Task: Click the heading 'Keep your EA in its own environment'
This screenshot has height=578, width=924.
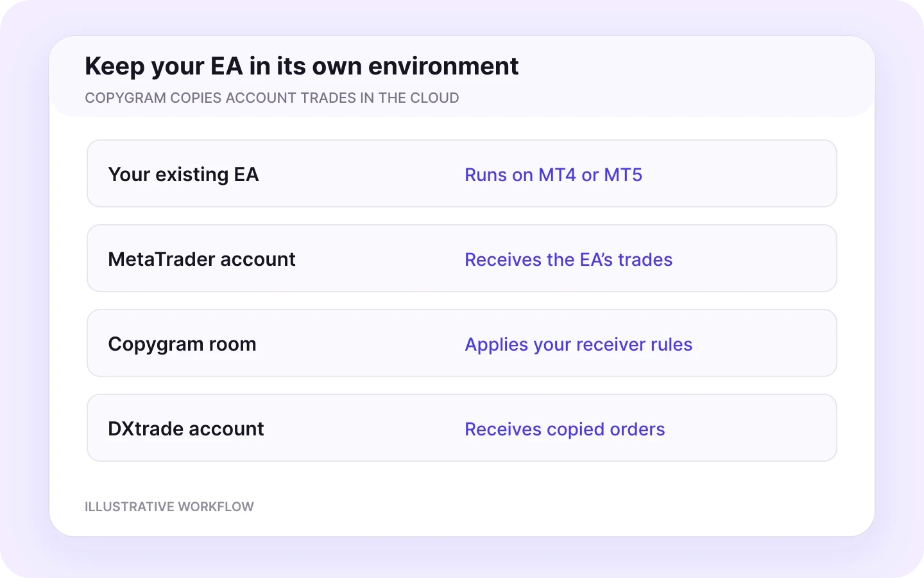Action: click(x=302, y=67)
